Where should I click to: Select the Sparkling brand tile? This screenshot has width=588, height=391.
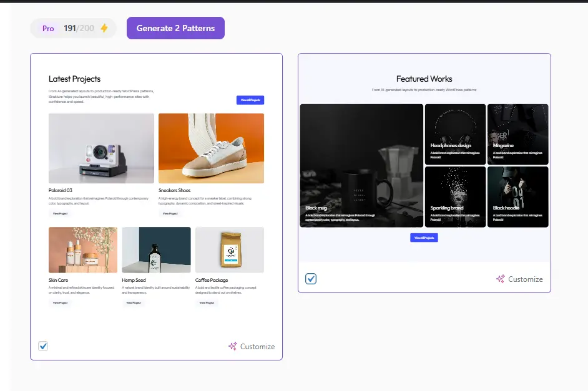tap(455, 196)
